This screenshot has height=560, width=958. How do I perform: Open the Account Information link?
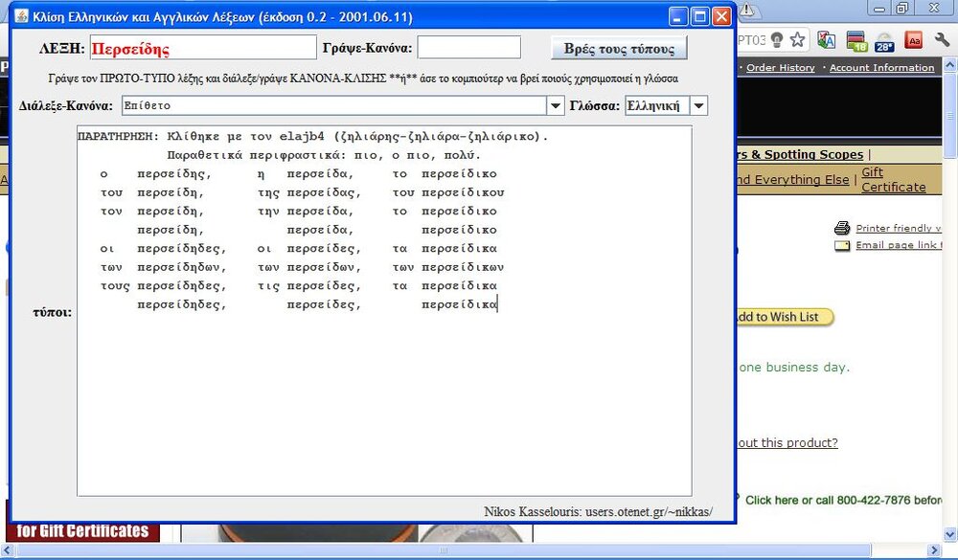(x=881, y=68)
